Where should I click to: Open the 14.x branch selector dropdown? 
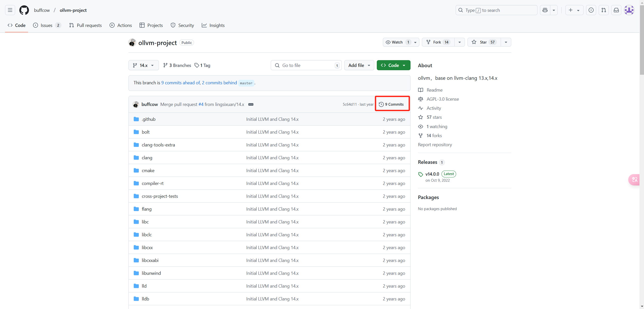[143, 65]
